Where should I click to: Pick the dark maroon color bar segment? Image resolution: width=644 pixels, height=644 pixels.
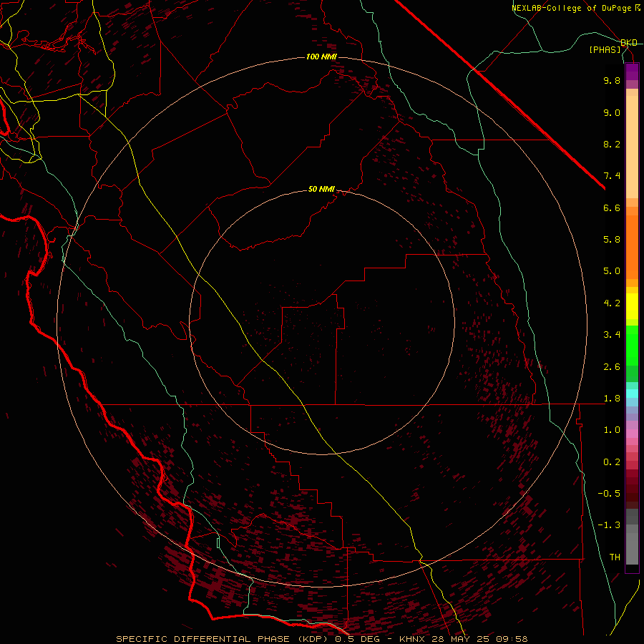click(632, 489)
